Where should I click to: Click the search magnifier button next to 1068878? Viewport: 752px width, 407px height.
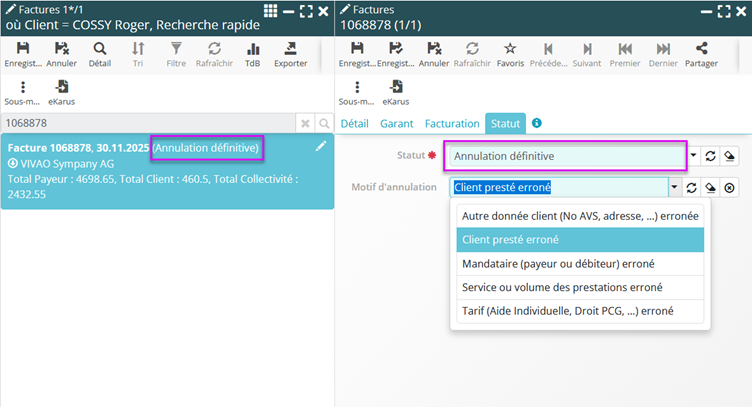coord(324,122)
